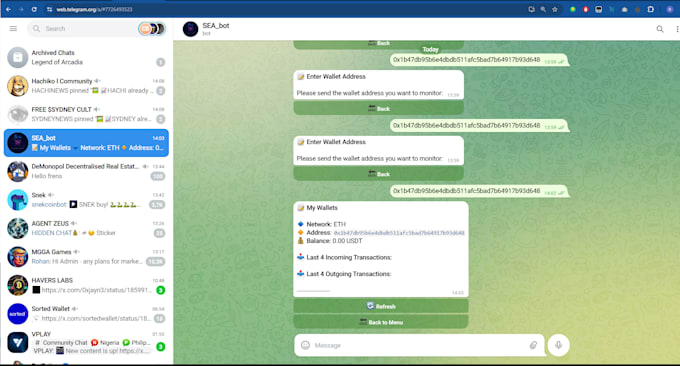Click the Sorted Wallet avatar
The image size is (680, 366).
tap(18, 314)
